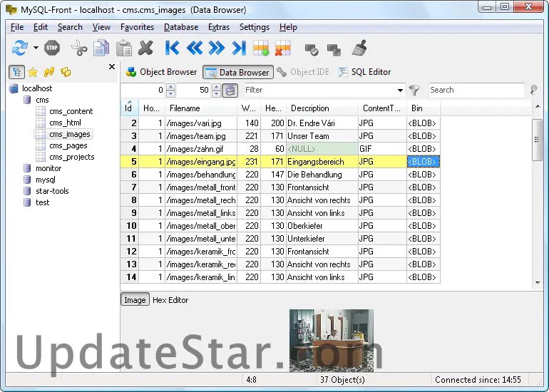This screenshot has width=549, height=392.
Task: Select localhost in the tree
Action: tap(37, 88)
